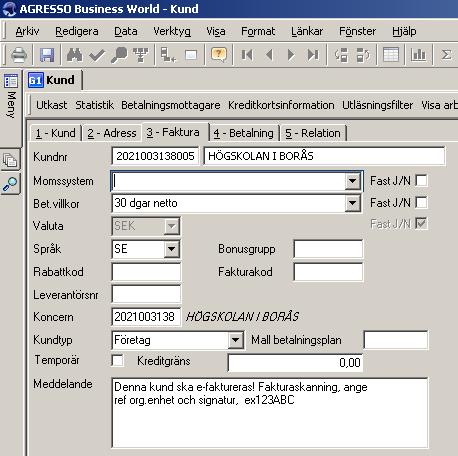This screenshot has height=456, width=458.
Task: Open the Fönster menu
Action: (x=357, y=31)
